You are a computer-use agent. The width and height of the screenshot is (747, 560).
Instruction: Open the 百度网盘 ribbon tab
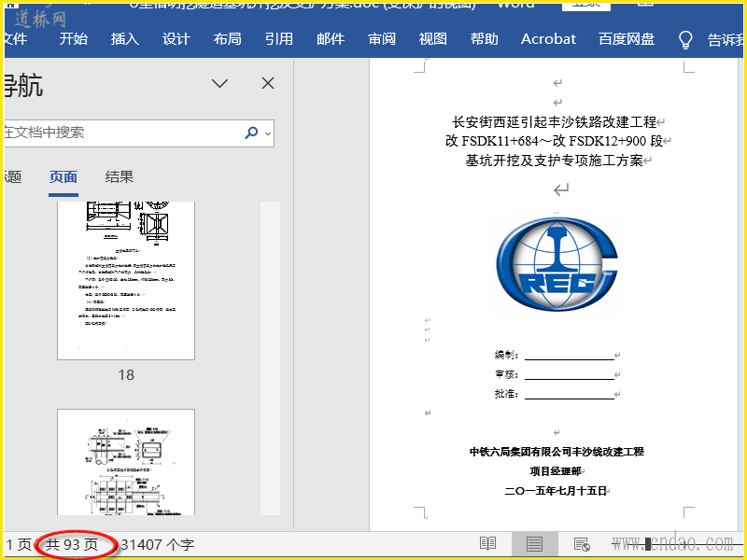[627, 38]
